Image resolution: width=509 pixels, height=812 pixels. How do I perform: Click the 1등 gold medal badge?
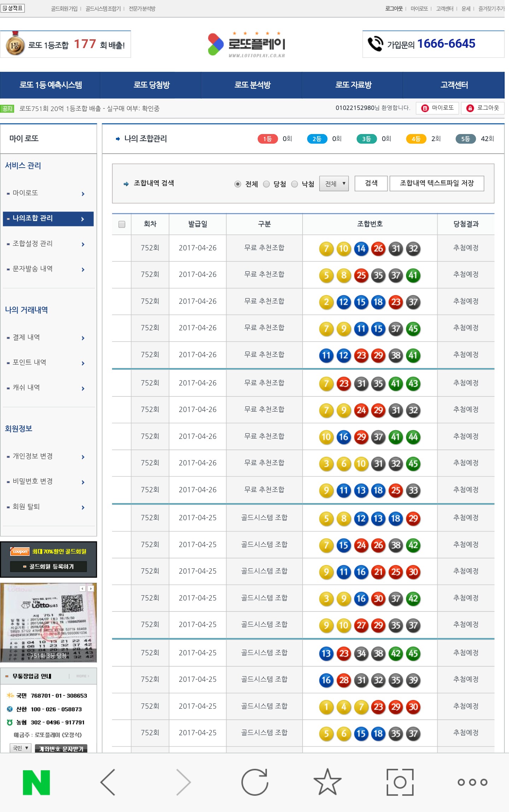pos(15,45)
